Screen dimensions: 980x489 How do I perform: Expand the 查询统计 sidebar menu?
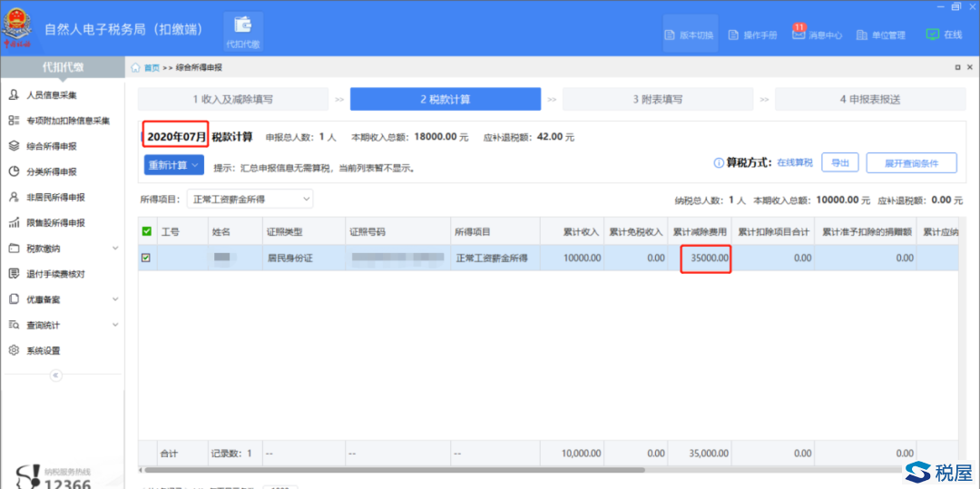(x=114, y=325)
